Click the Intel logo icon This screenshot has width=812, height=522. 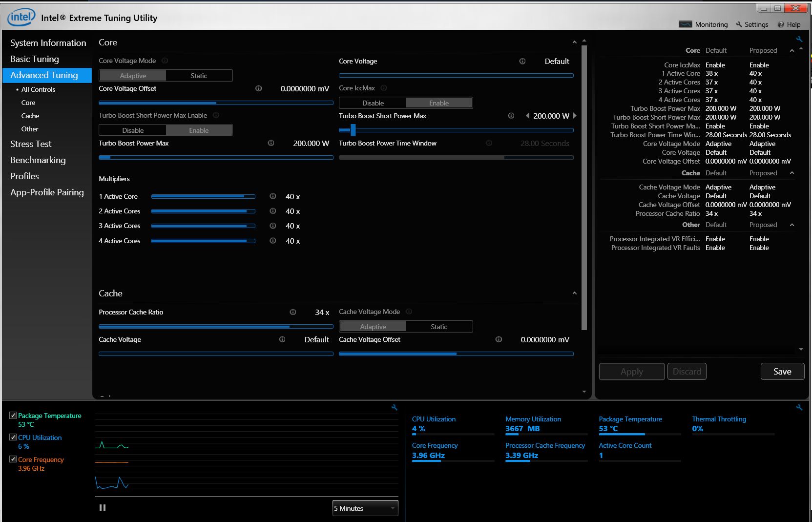[x=21, y=18]
